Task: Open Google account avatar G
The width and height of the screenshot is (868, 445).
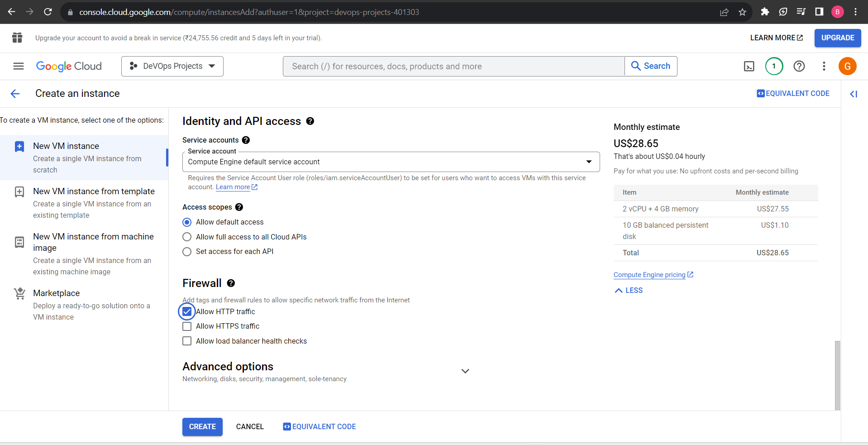Action: 847,66
